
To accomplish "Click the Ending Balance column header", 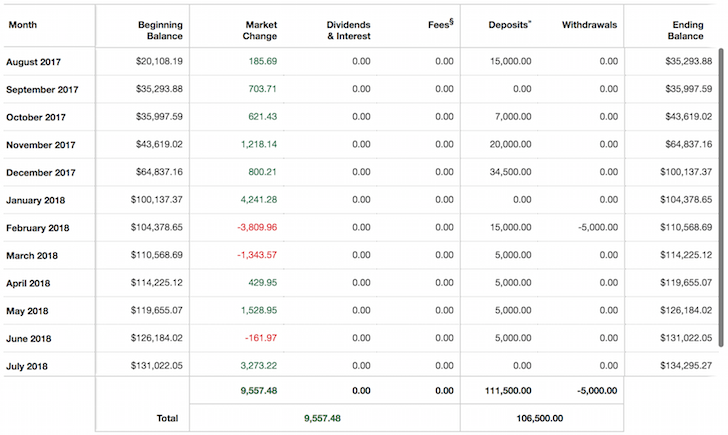I will [685, 31].
